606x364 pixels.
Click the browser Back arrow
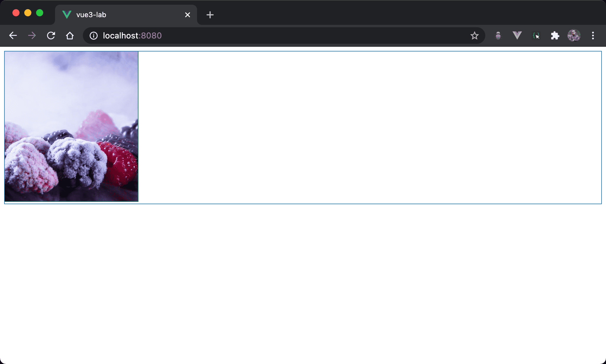pos(13,36)
